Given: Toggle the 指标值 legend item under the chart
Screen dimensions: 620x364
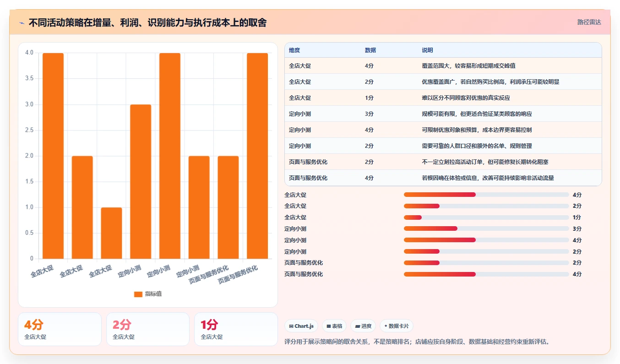Looking at the screenshot, I should click(x=147, y=294).
